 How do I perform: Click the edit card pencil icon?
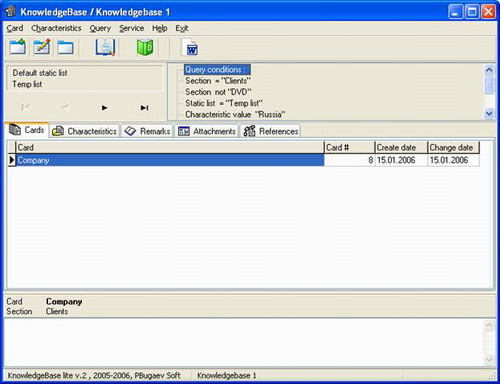pyautogui.click(x=42, y=47)
